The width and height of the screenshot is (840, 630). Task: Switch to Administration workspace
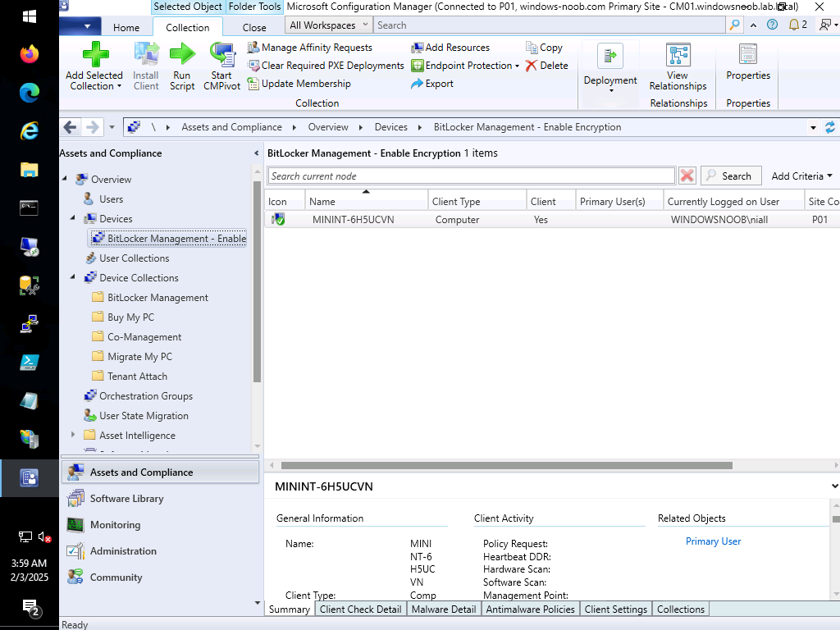click(x=161, y=551)
